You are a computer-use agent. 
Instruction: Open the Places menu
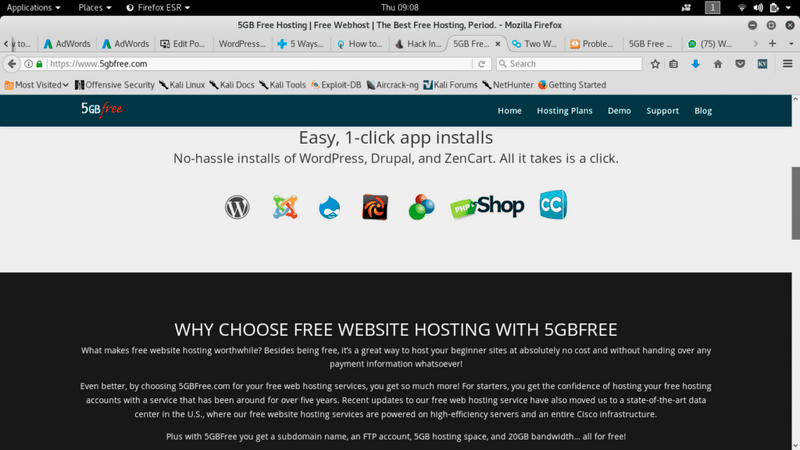click(x=94, y=8)
